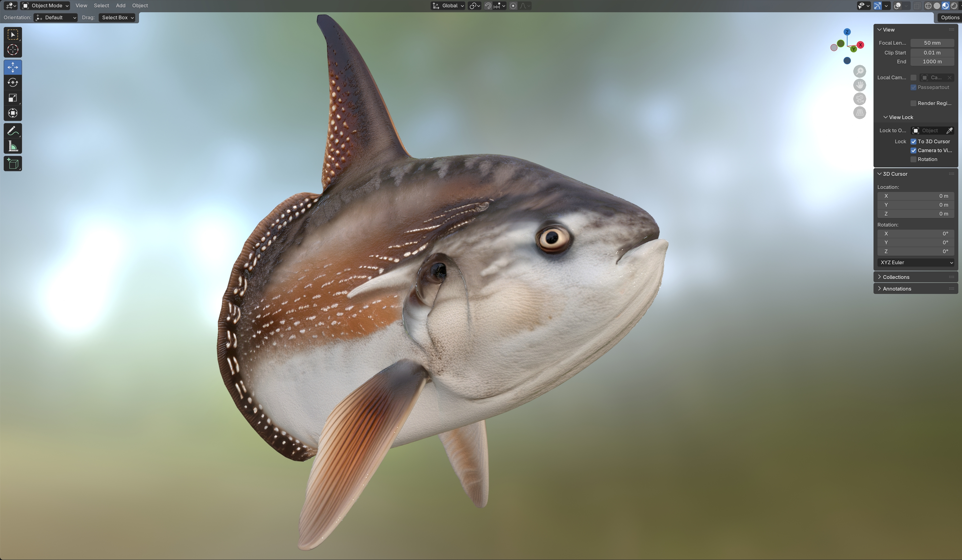Screen dimensions: 962x560
Task: Open the Object Mode dropdown
Action: pos(45,6)
